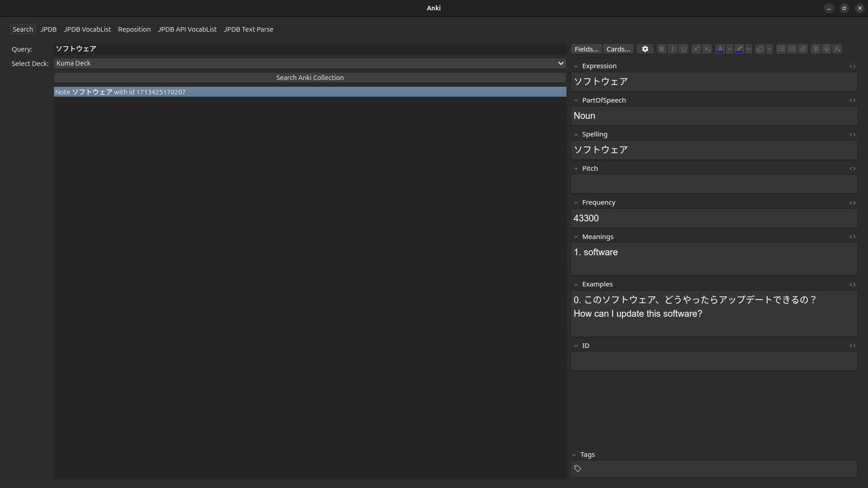Collapse the Frequency field

point(576,203)
